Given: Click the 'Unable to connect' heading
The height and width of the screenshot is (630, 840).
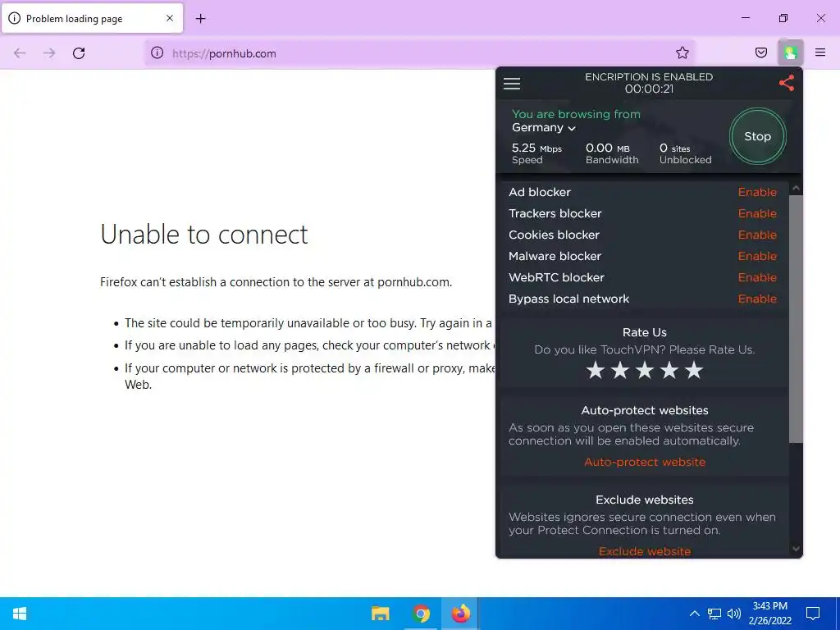Looking at the screenshot, I should click(204, 234).
